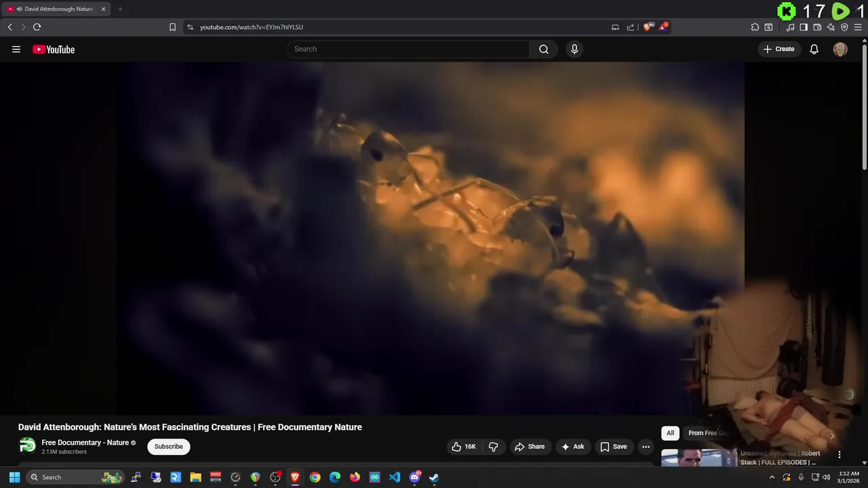Open the YouTube guide hamburger menu
Viewport: 868px width, 488px height.
[x=16, y=49]
